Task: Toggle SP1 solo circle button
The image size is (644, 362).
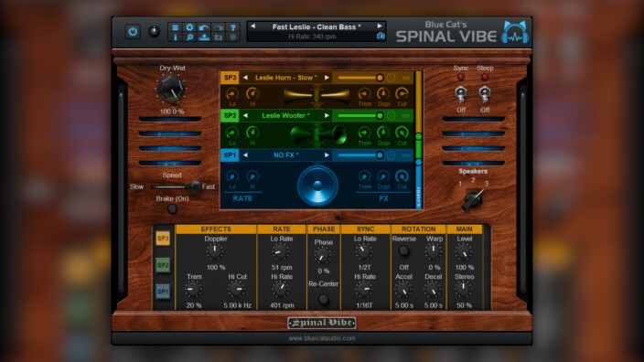Action: coord(392,155)
